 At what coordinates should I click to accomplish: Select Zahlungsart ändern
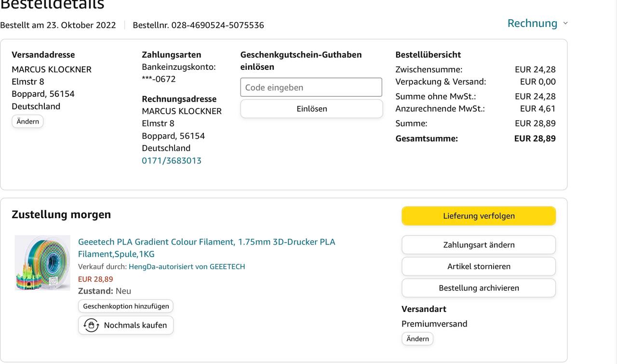tap(479, 245)
